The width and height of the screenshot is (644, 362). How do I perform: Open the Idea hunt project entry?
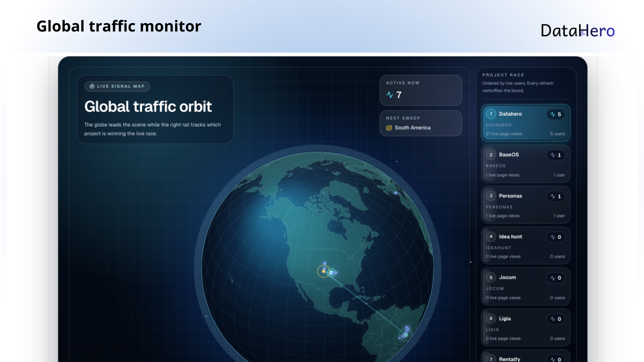(525, 245)
